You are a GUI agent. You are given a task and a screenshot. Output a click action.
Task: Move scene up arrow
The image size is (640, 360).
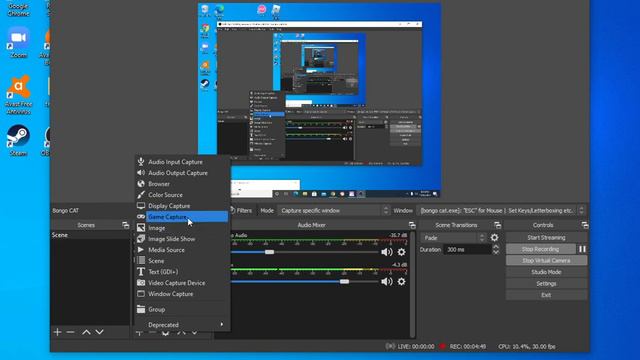[x=86, y=332]
